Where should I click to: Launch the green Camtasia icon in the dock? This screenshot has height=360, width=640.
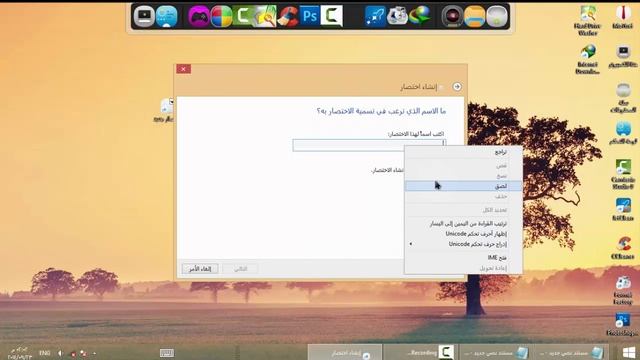click(243, 17)
